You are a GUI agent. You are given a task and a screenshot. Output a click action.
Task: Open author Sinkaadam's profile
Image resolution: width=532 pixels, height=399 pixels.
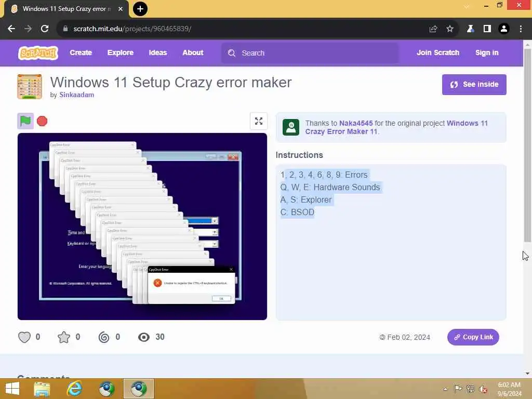tap(77, 95)
